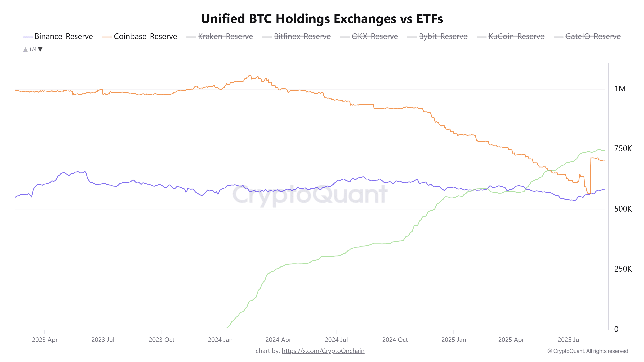Select the 2024 Jan x-axis label
This screenshot has width=644, height=362.
(220, 340)
